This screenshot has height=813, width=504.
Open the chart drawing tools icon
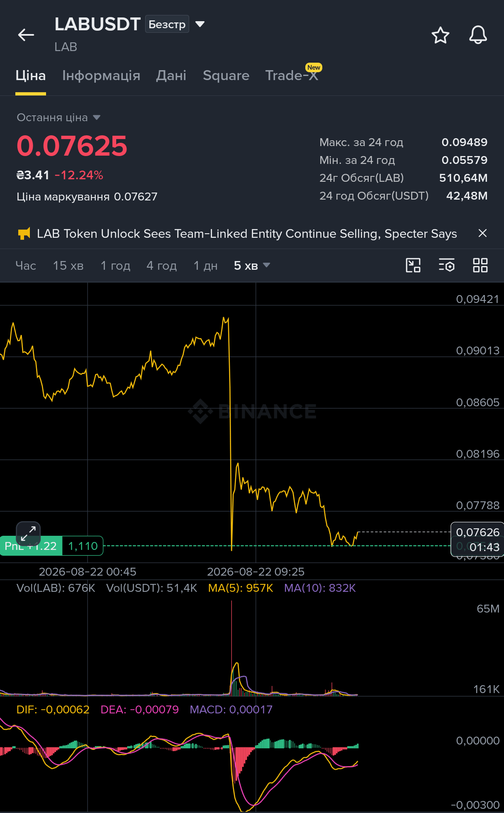[413, 265]
